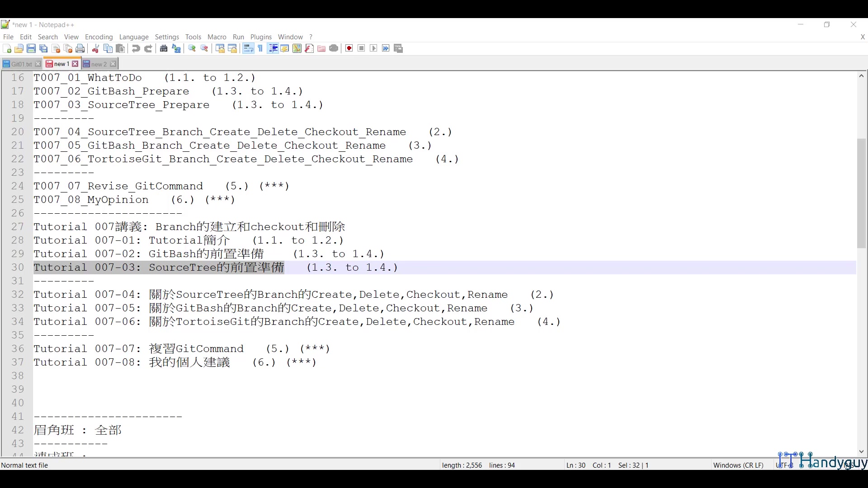Play the recorded macro
Screen dimensions: 868x488
(x=373, y=48)
